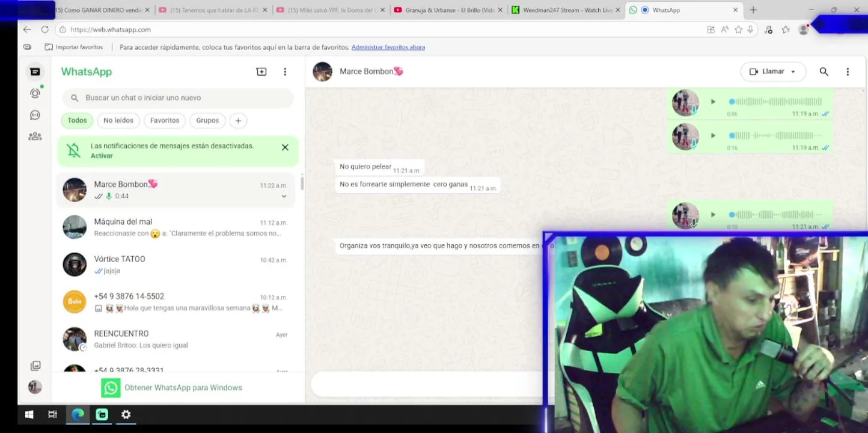Expand chevron on Marce Bombon chat row
This screenshot has height=433, width=868.
(x=284, y=196)
